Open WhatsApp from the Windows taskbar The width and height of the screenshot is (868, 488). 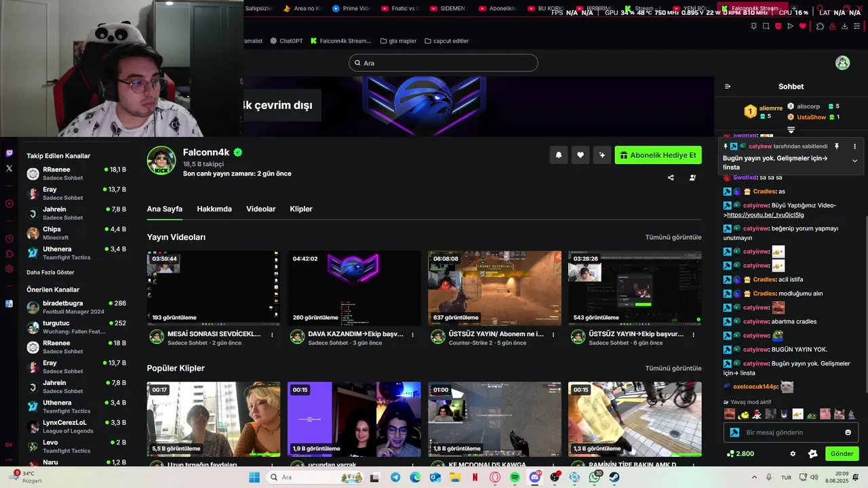click(x=595, y=477)
